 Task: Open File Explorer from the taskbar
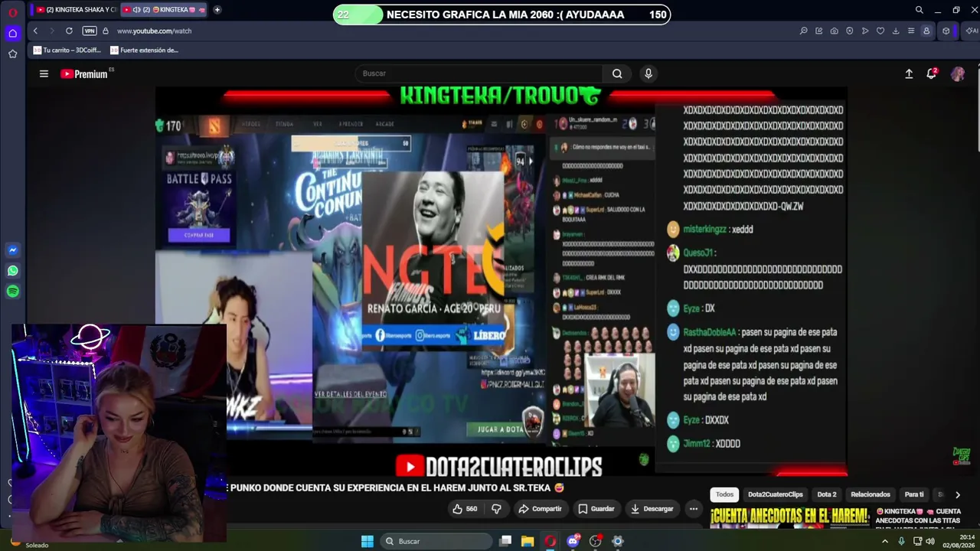pyautogui.click(x=528, y=541)
